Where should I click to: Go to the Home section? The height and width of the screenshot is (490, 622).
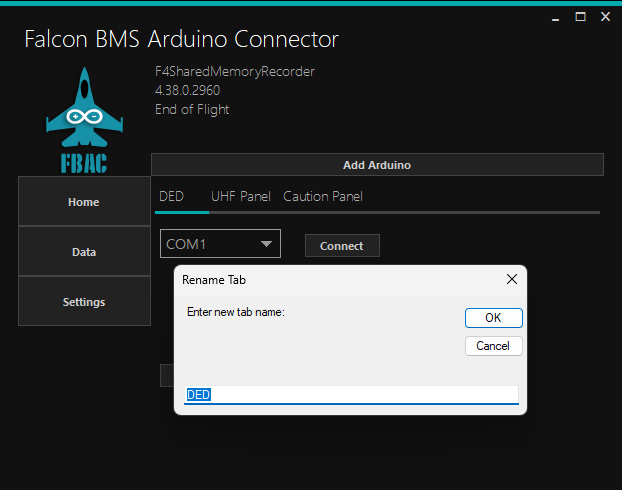tap(84, 202)
